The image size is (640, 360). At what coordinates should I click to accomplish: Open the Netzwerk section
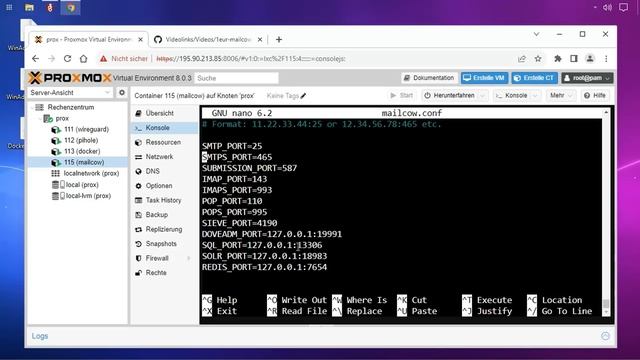click(x=159, y=157)
